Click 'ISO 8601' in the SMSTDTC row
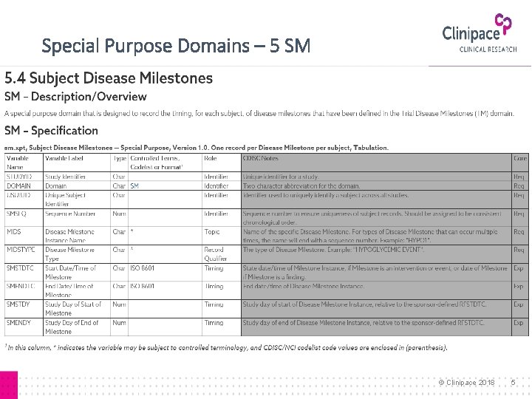The image size is (532, 399). (142, 267)
